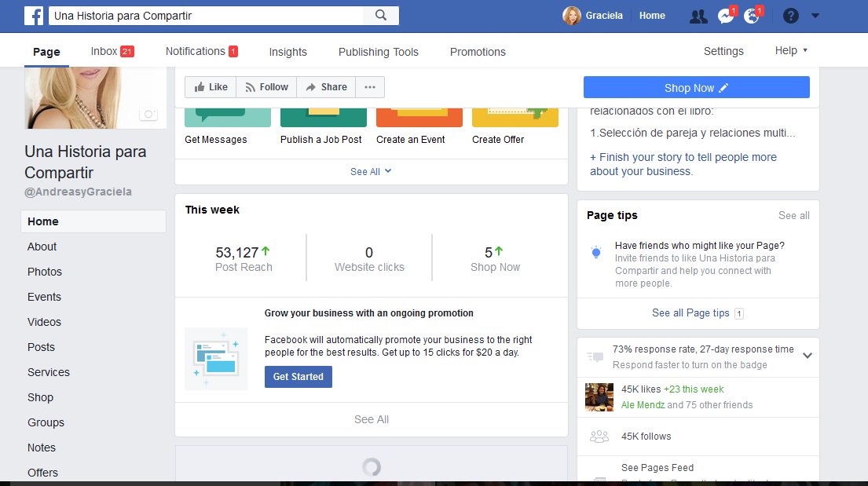Open Notes in the left sidebar
Screen dimensions: 868x486
coord(42,448)
